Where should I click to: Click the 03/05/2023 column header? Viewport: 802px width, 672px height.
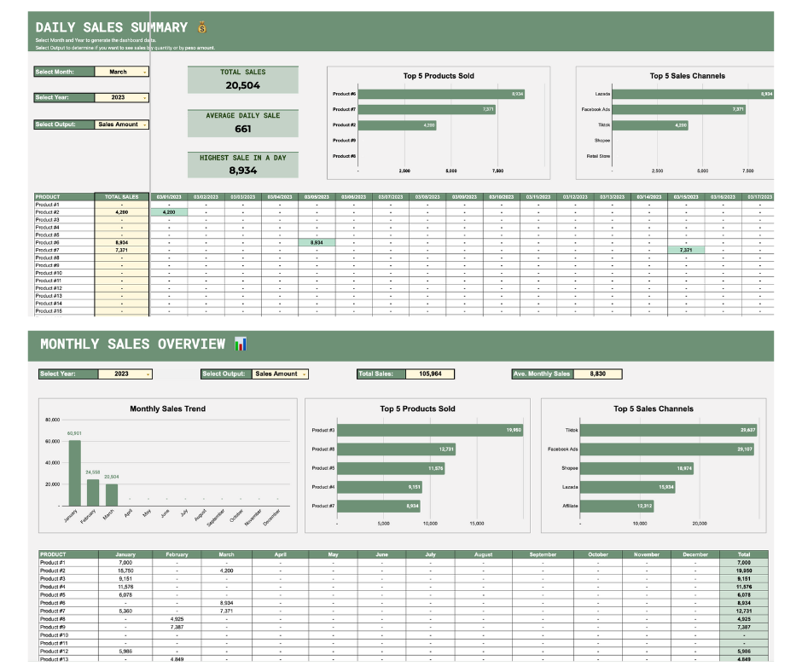click(317, 197)
